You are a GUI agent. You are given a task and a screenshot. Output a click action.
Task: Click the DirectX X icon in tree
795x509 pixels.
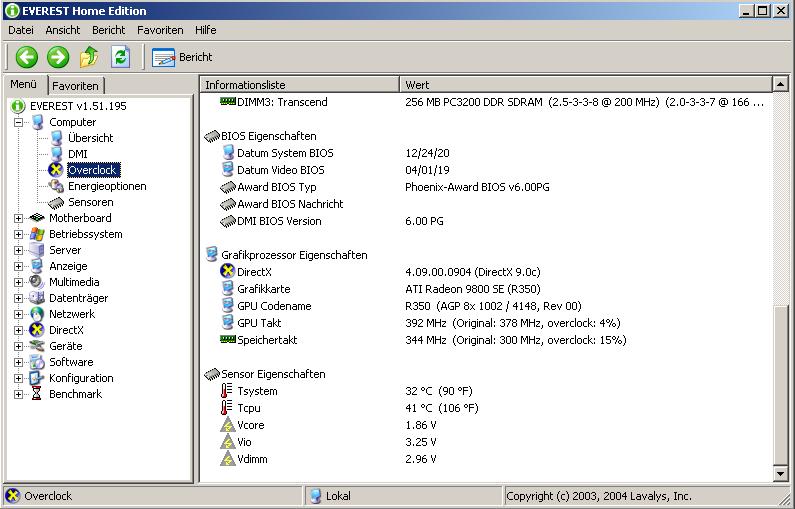pos(37,330)
